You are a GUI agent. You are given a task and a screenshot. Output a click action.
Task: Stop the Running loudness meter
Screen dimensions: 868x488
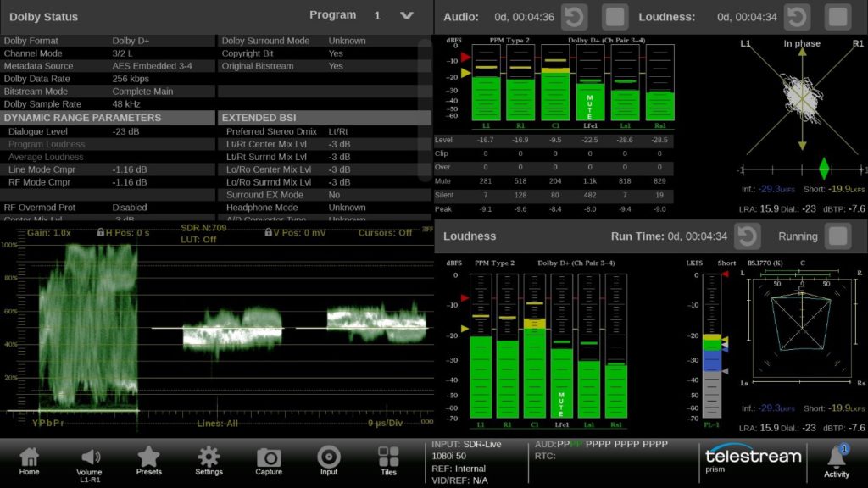(837, 236)
